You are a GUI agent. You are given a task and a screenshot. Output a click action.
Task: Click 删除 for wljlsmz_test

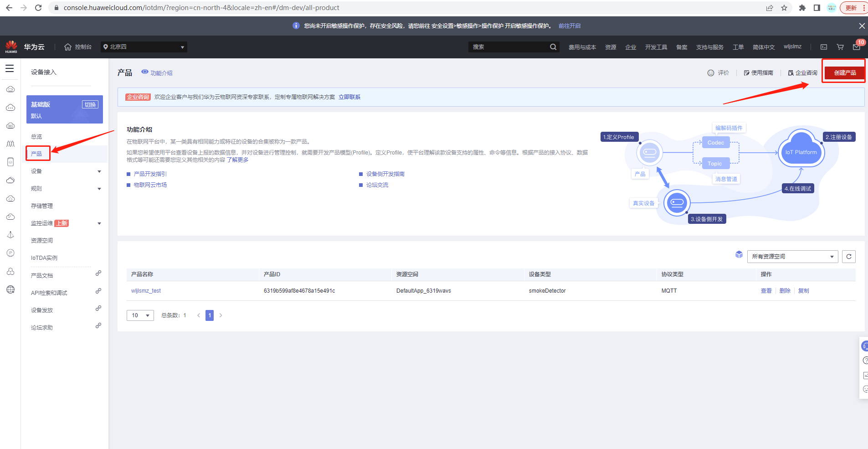785,291
